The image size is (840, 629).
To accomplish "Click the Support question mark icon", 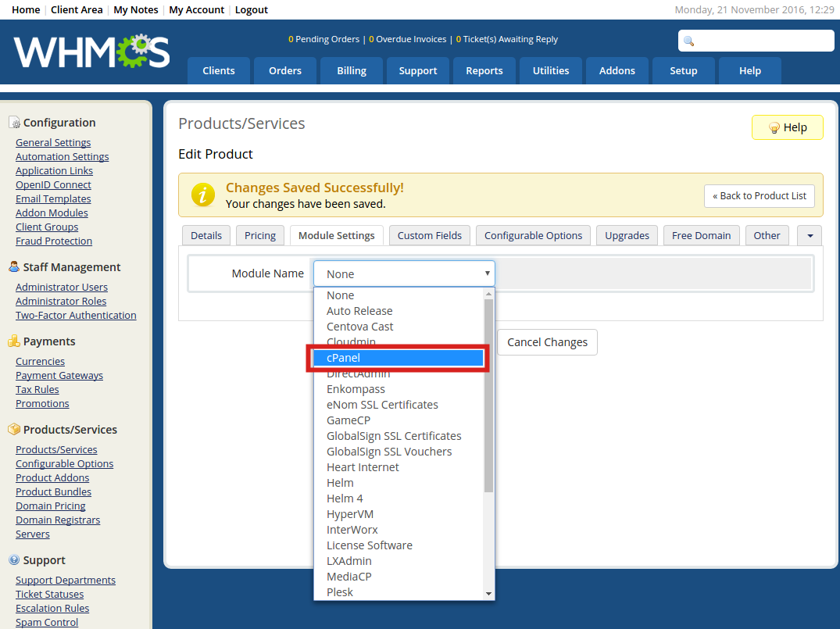I will tap(14, 560).
